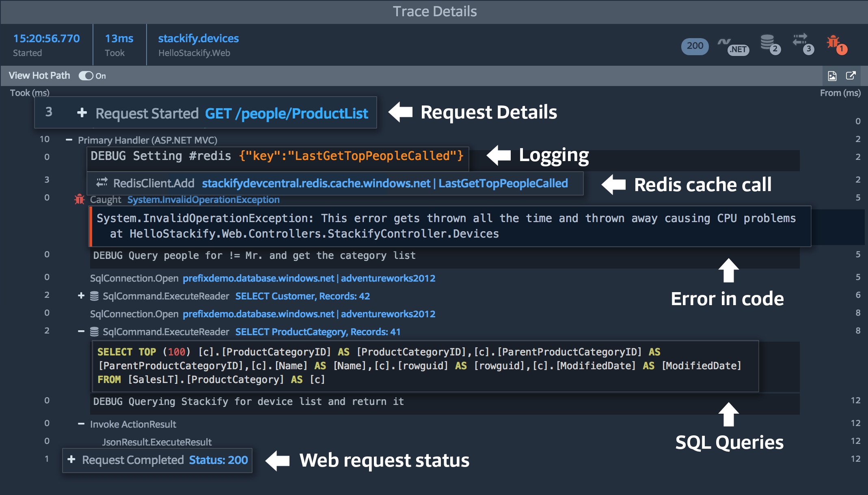The width and height of the screenshot is (868, 495).
Task: Click the SQL queries stack icon showing 2
Action: 769,46
